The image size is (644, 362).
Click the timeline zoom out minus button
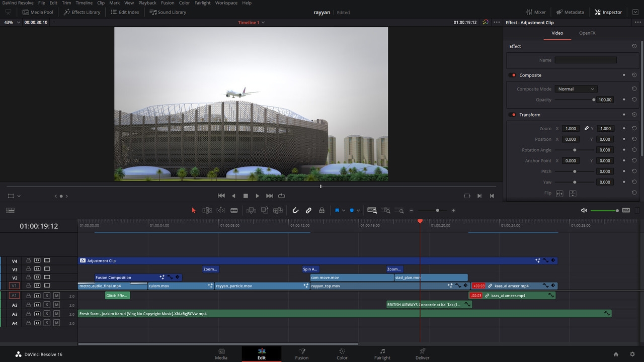point(411,211)
